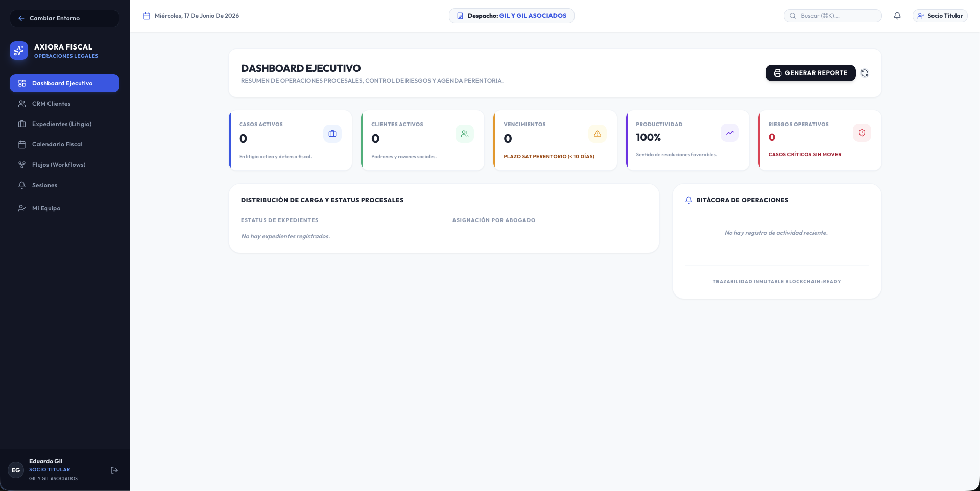This screenshot has height=491, width=980.
Task: Open Dashboard Ejecutivo in sidebar
Action: click(64, 83)
